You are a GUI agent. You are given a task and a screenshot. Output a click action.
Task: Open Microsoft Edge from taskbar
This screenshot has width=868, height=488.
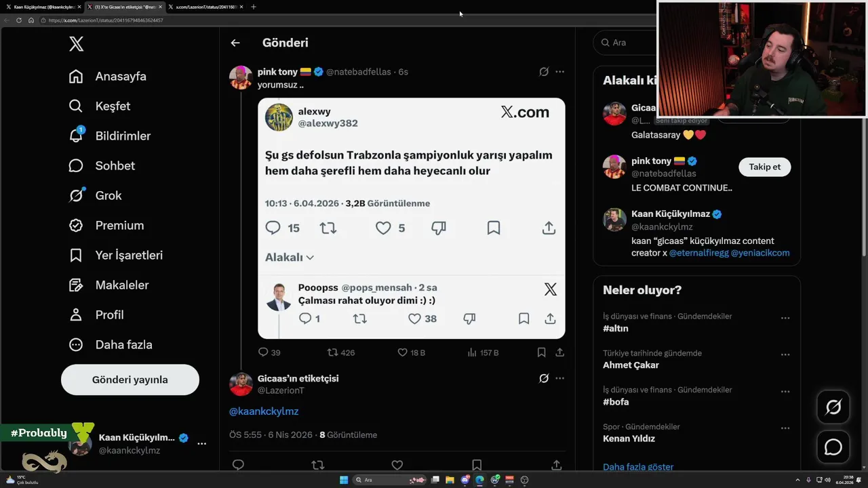pos(479,480)
